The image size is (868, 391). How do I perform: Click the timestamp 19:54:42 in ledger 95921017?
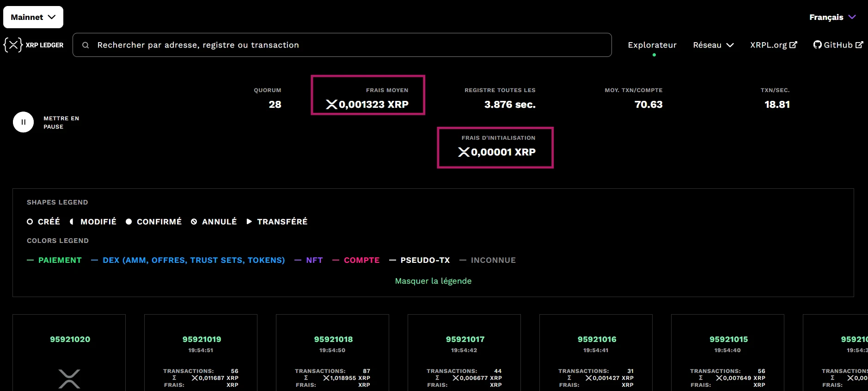[464, 350]
